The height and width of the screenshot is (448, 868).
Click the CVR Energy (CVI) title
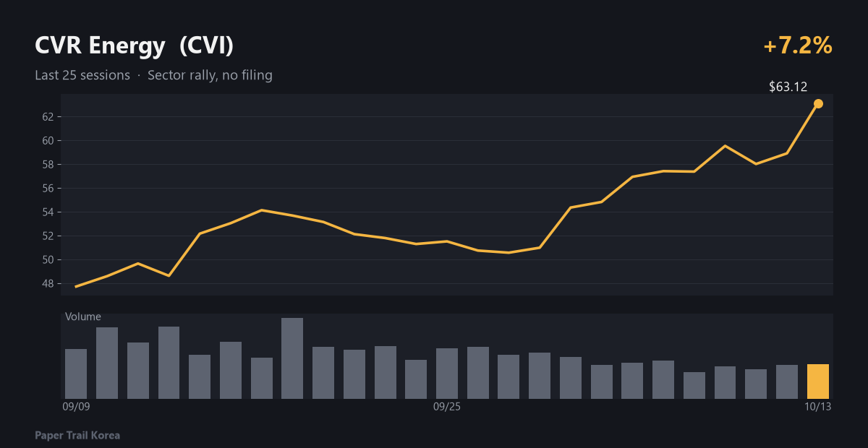point(134,46)
